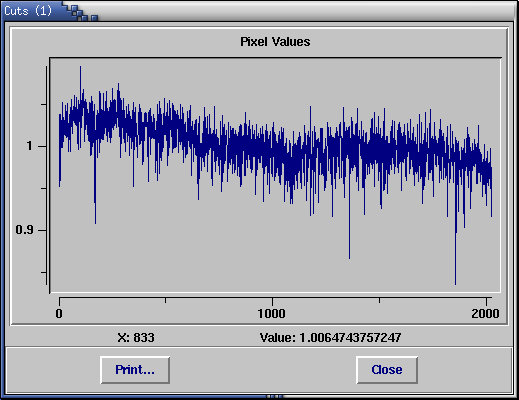The image size is (519, 400).
Task: Click the y-axis tick between 1 and 0.9
Action: coord(44,188)
